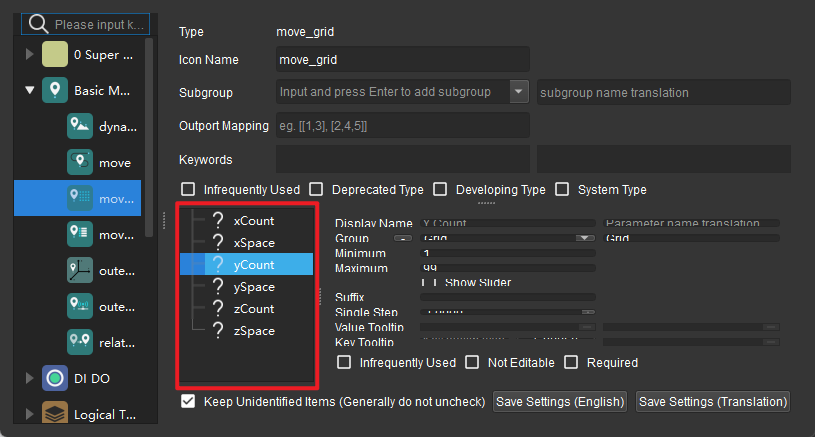Image resolution: width=815 pixels, height=437 pixels.
Task: Click the Basic M... location pin icon
Action: tap(55, 91)
